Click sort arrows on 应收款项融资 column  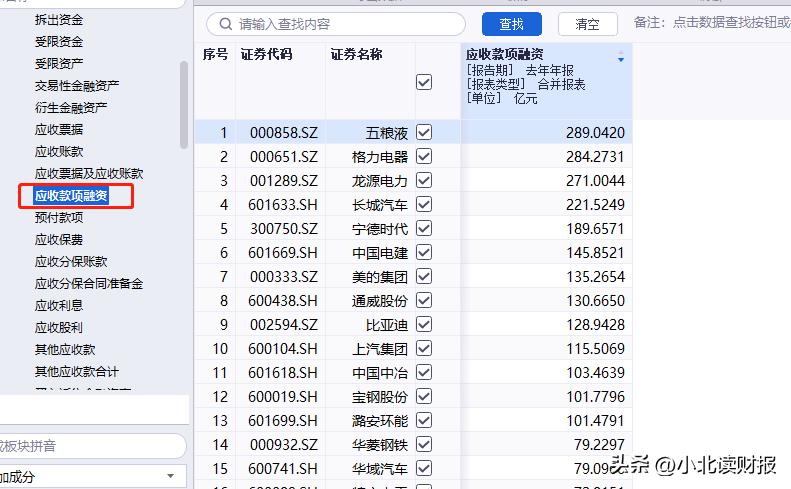[621, 57]
